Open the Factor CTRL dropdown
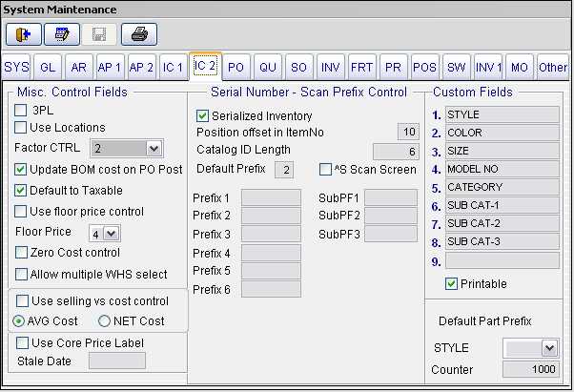Viewport: 574px width, 392px height. (x=154, y=149)
